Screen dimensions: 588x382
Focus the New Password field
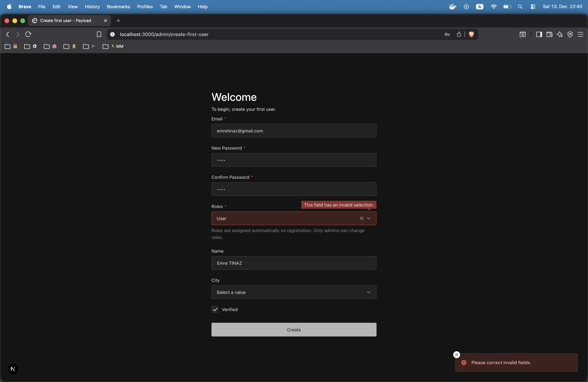pos(294,160)
